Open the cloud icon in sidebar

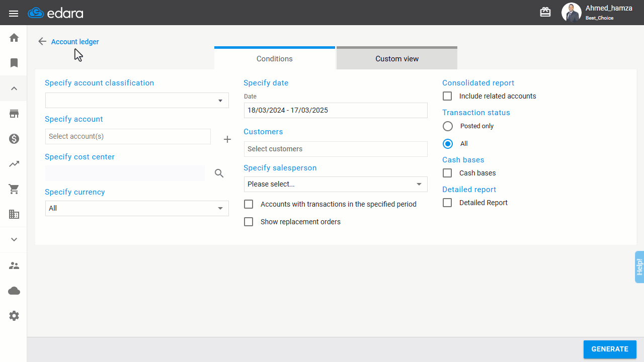(x=14, y=291)
